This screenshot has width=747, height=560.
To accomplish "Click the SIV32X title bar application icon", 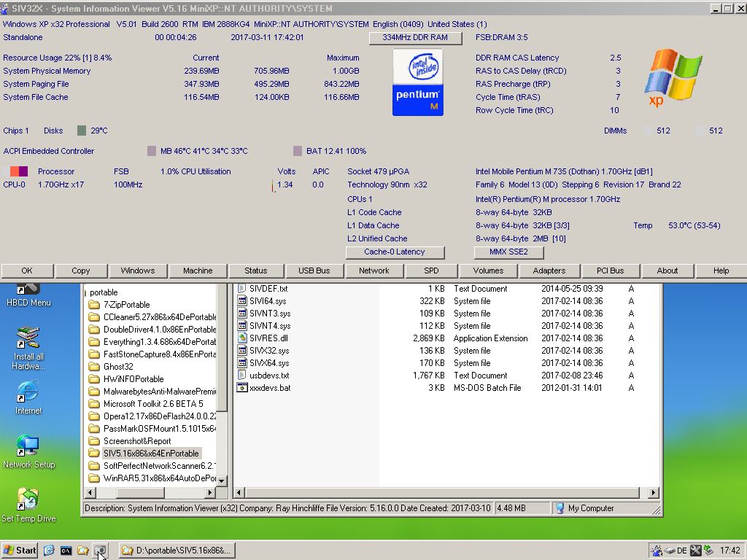I will (x=5, y=8).
